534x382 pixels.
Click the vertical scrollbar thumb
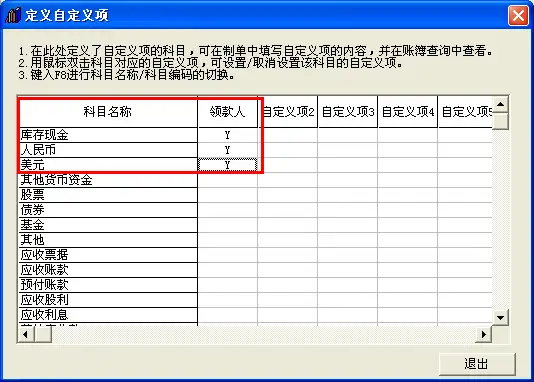click(500, 121)
